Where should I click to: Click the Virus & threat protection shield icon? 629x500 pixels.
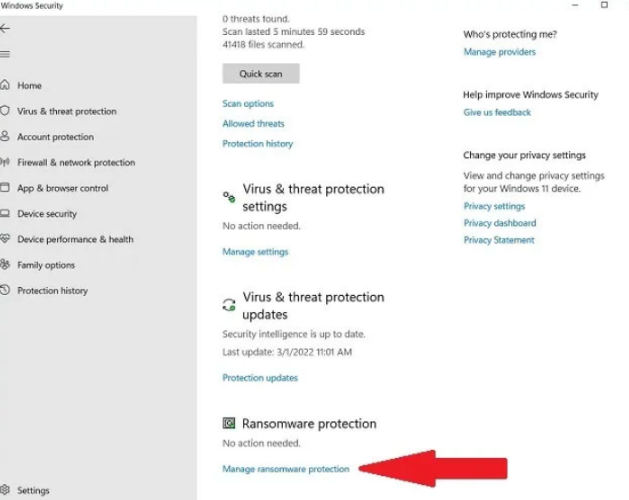tap(6, 111)
